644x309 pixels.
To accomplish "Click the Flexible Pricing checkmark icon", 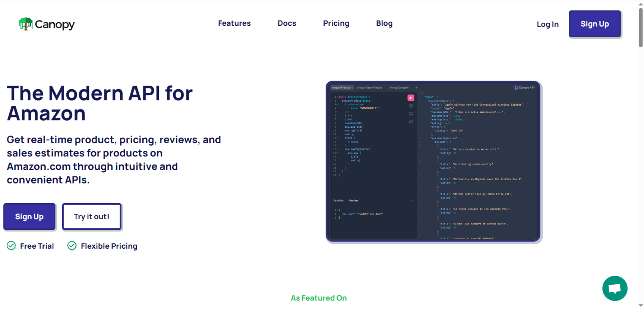I will (x=72, y=246).
